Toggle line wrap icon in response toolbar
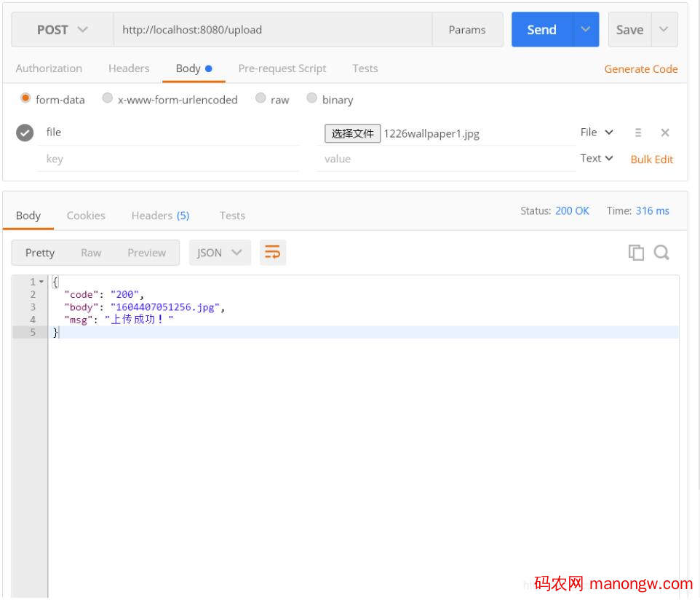This screenshot has height=600, width=700. click(x=272, y=253)
